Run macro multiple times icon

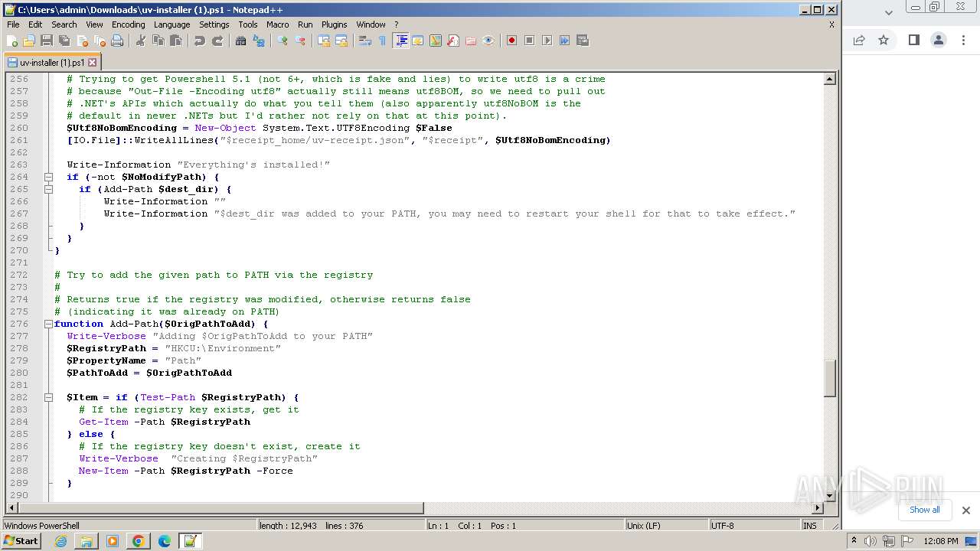(564, 41)
